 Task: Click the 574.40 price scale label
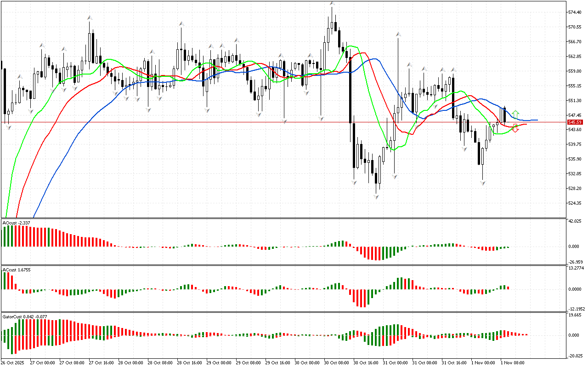coord(575,12)
